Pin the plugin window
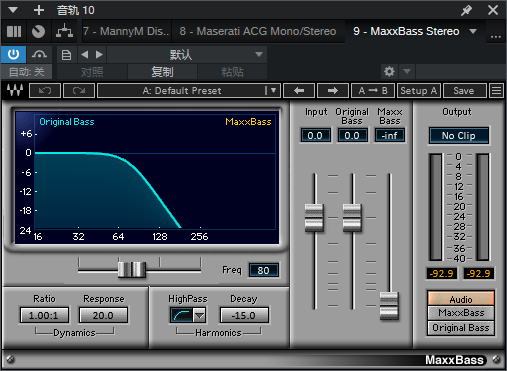This screenshot has width=507, height=371. click(466, 10)
